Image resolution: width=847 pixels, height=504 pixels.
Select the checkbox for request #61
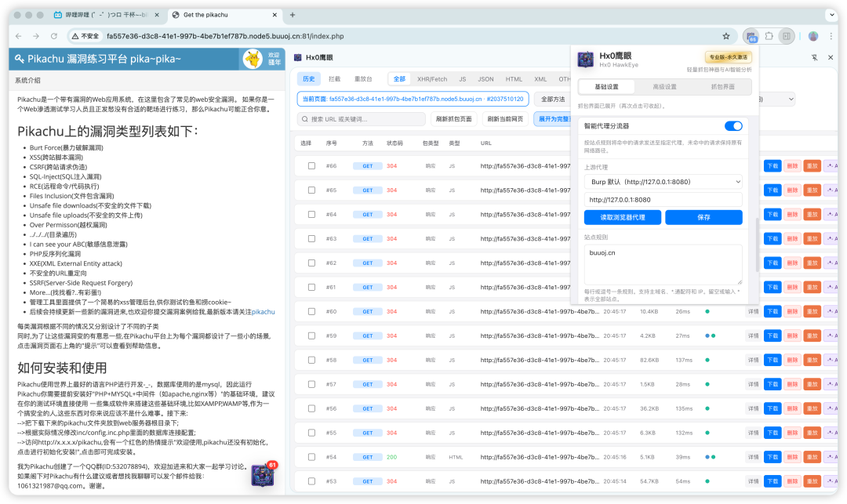point(311,287)
